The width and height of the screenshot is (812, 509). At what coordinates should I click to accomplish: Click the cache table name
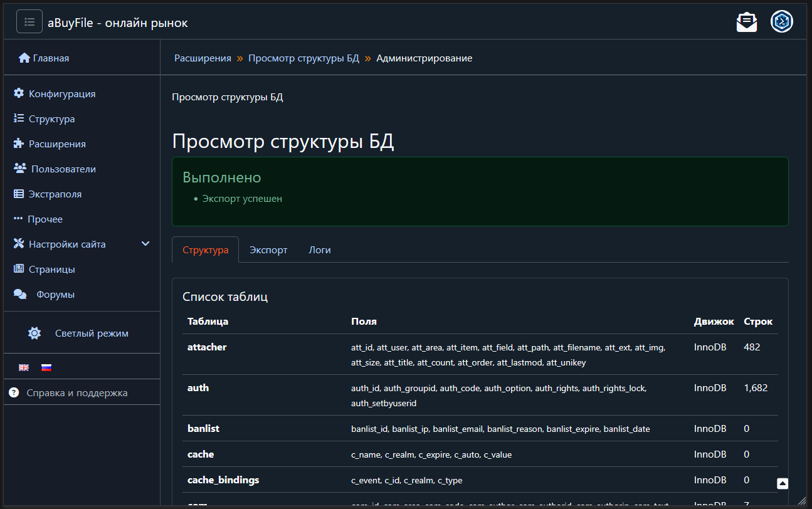point(201,454)
